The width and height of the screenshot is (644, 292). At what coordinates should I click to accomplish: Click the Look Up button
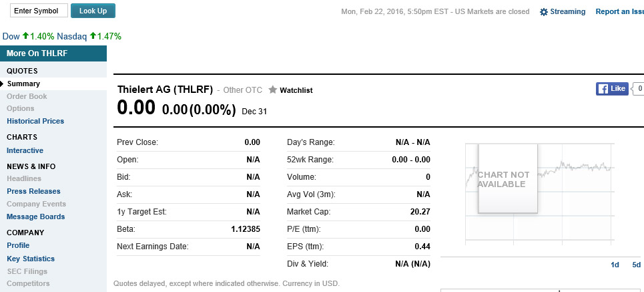pos(93,11)
